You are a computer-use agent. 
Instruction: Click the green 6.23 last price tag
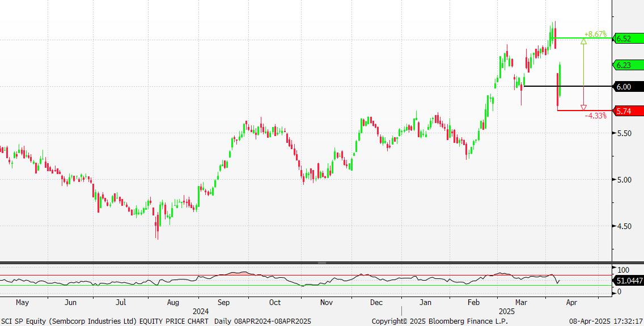626,65
